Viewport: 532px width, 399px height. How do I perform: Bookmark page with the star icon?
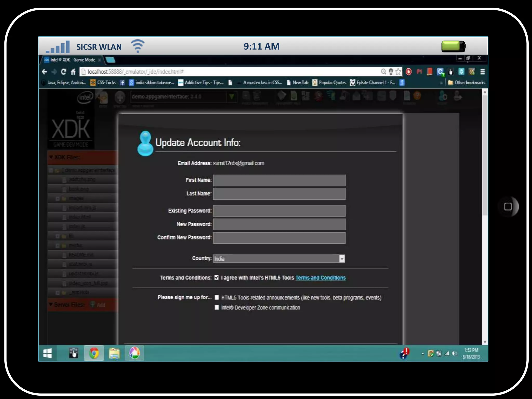[x=398, y=72]
